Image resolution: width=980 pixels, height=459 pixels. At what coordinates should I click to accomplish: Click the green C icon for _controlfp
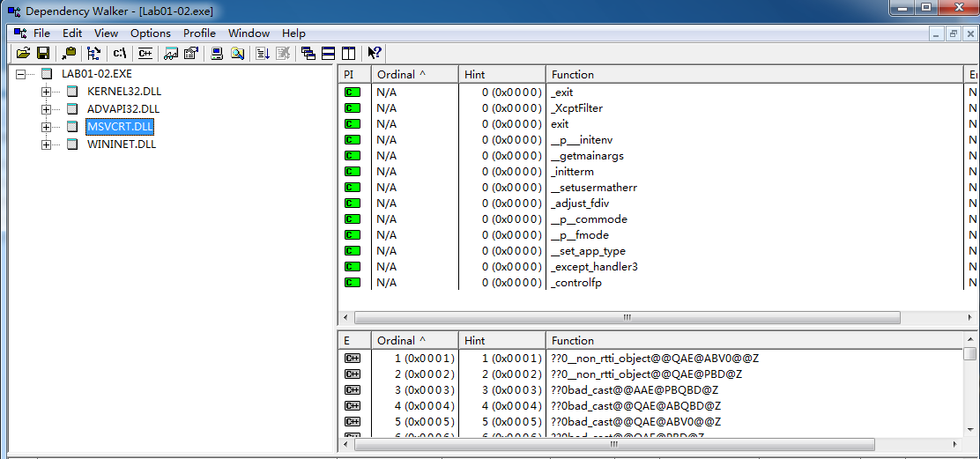(353, 282)
